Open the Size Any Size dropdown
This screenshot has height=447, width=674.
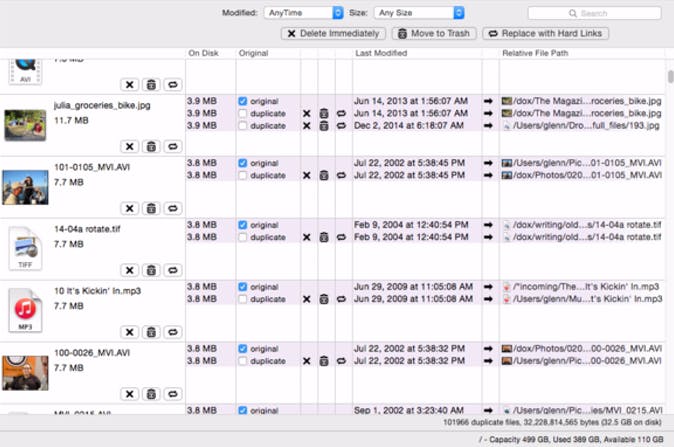(x=419, y=13)
